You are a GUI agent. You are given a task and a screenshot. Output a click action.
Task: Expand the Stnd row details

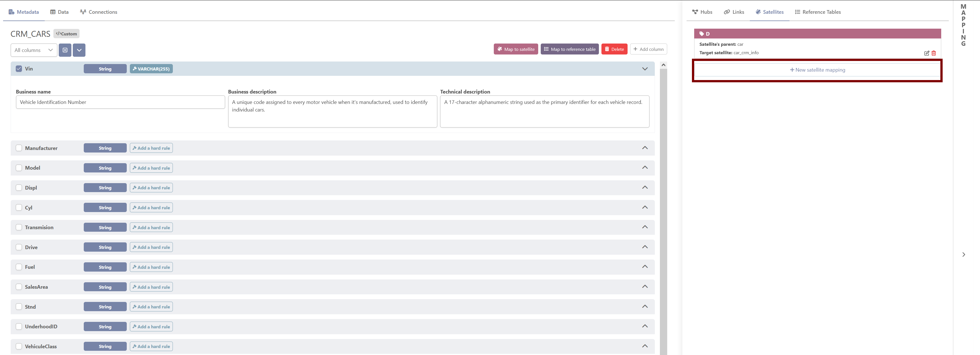coord(645,306)
